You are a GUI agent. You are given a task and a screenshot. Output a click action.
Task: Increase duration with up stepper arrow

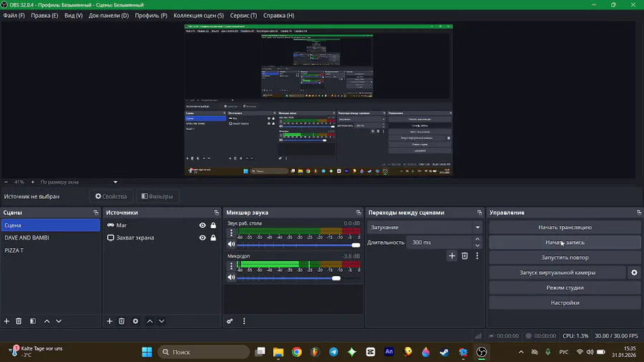point(477,239)
